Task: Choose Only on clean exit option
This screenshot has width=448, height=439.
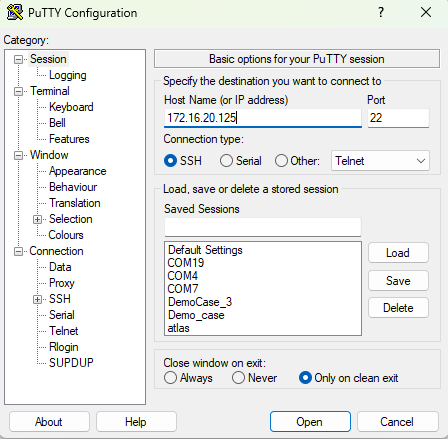Action: (x=305, y=378)
